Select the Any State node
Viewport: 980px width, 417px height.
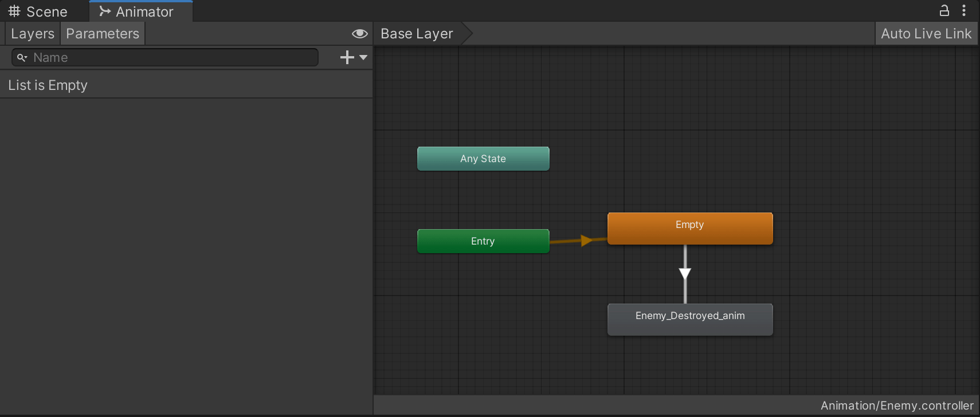(x=483, y=159)
